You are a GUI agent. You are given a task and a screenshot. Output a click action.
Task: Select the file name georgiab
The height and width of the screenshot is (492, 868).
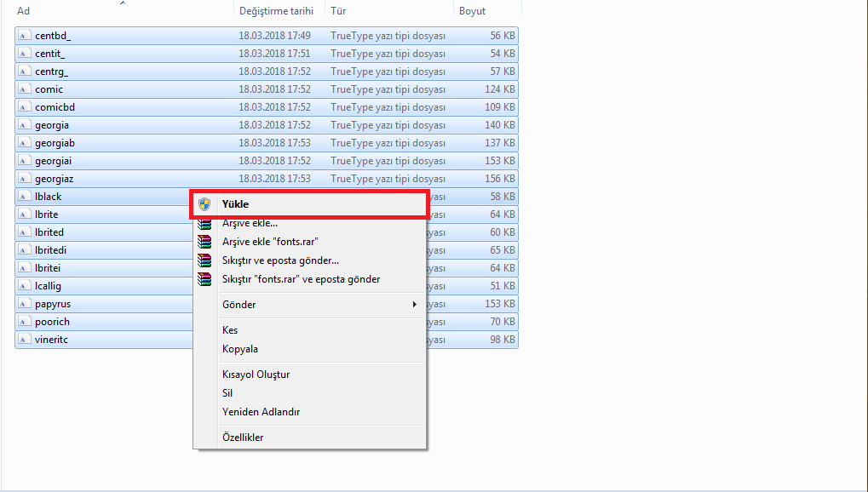55,143
